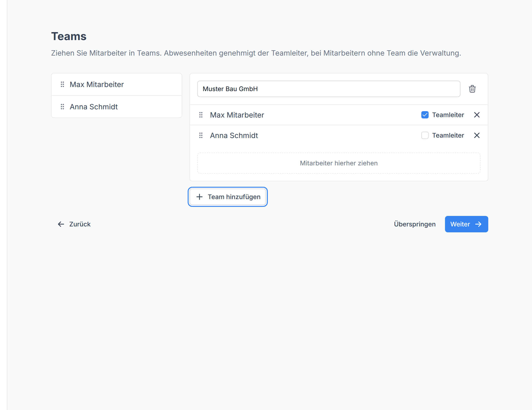Skip this step via Überspringen
Viewport: 532px width, 410px height.
tap(414, 224)
